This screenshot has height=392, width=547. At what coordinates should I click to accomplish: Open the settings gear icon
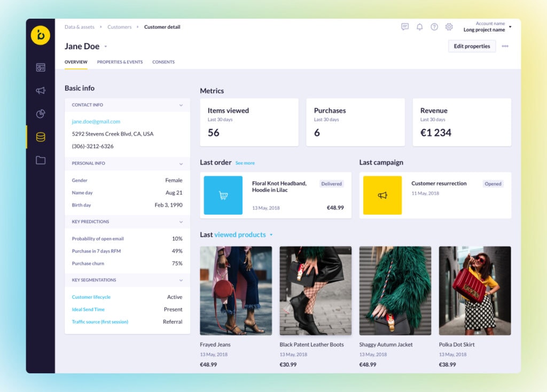(449, 27)
